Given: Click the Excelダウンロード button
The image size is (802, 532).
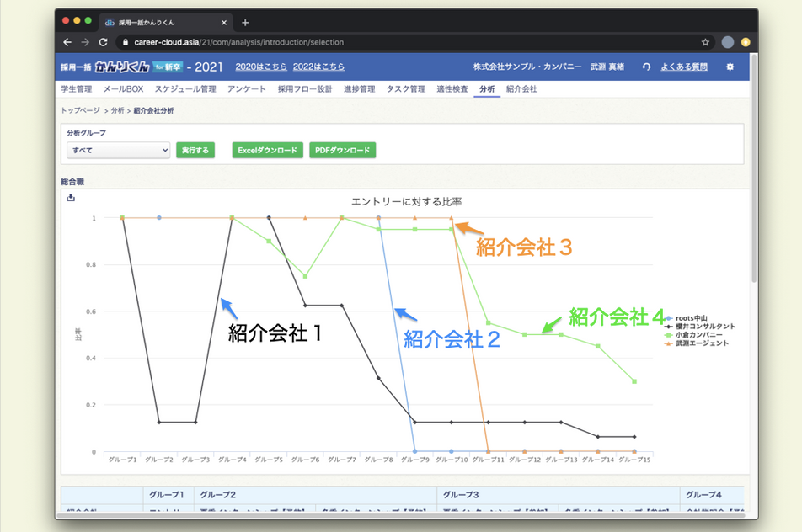Looking at the screenshot, I should [267, 150].
